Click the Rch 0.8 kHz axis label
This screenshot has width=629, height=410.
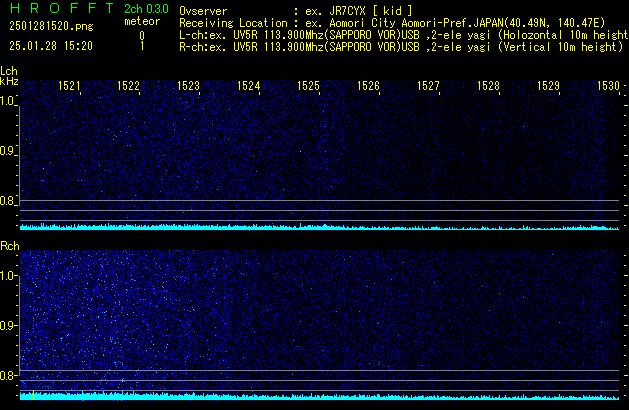(7, 375)
